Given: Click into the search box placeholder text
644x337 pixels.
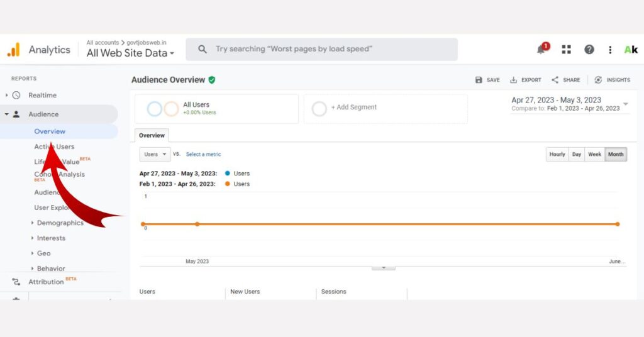Looking at the screenshot, I should 294,49.
